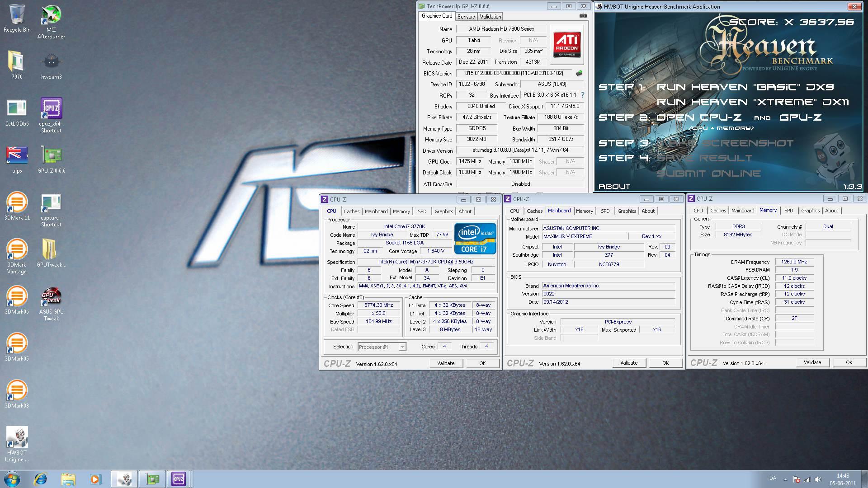Launch MSI Afterburner desktop shortcut
This screenshot has height=488, width=868.
51,22
